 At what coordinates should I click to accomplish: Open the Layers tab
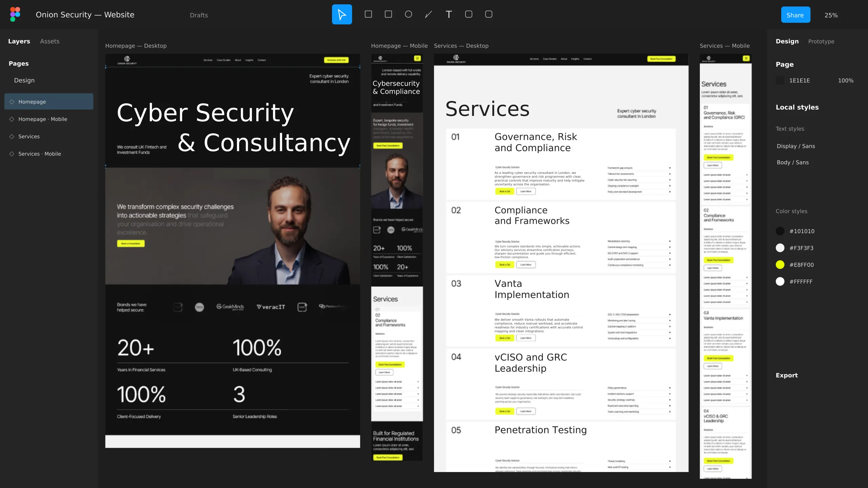point(19,41)
